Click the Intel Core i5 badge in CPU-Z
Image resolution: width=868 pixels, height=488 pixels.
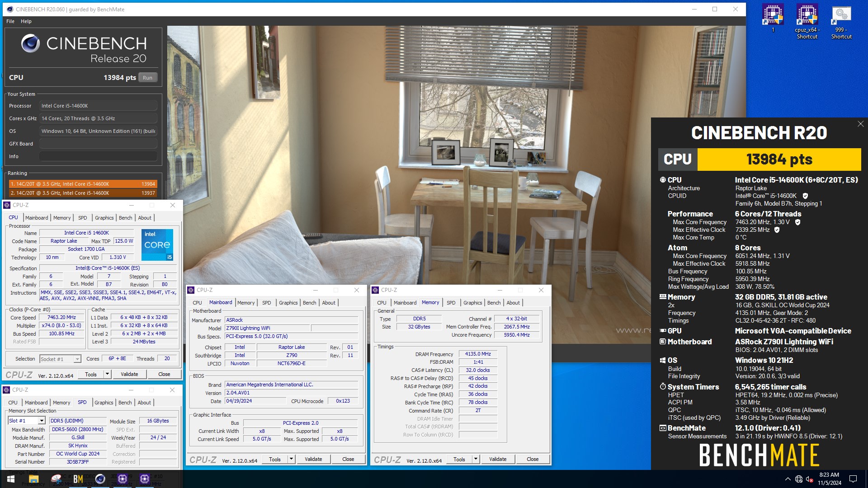pyautogui.click(x=157, y=245)
